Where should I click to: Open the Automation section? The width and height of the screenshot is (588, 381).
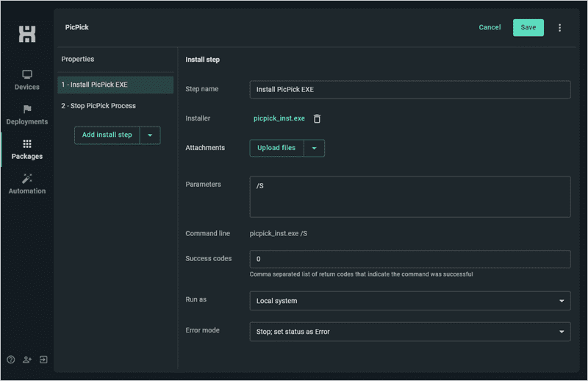(x=27, y=184)
